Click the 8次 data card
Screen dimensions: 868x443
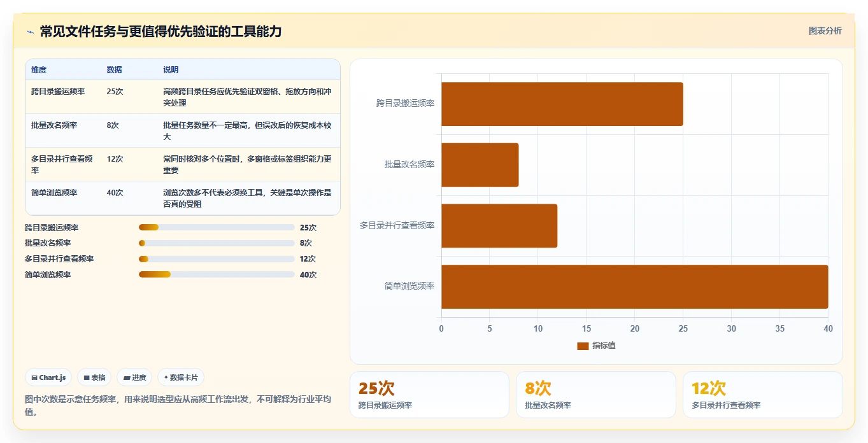click(x=596, y=395)
